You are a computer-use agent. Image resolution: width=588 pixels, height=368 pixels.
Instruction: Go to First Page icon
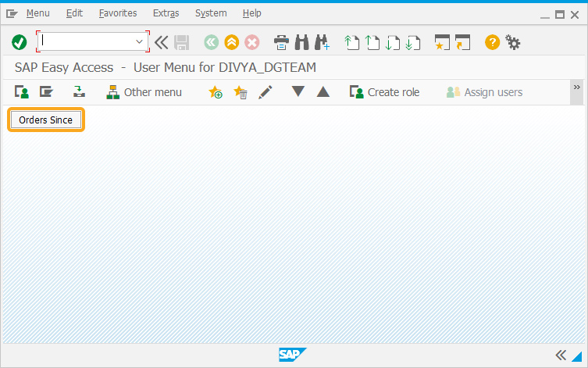351,42
